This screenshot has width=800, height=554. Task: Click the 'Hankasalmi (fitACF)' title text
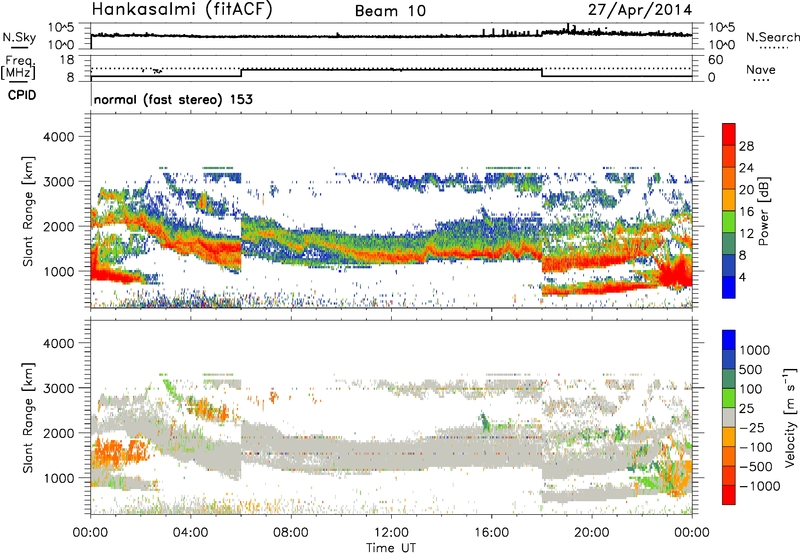pyautogui.click(x=182, y=9)
